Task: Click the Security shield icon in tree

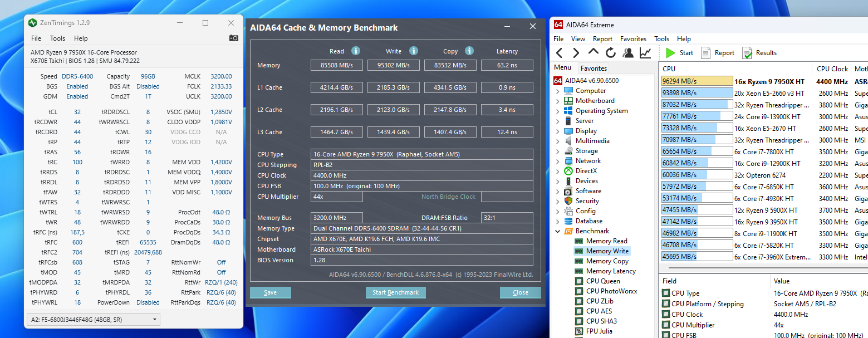Action: pos(568,201)
